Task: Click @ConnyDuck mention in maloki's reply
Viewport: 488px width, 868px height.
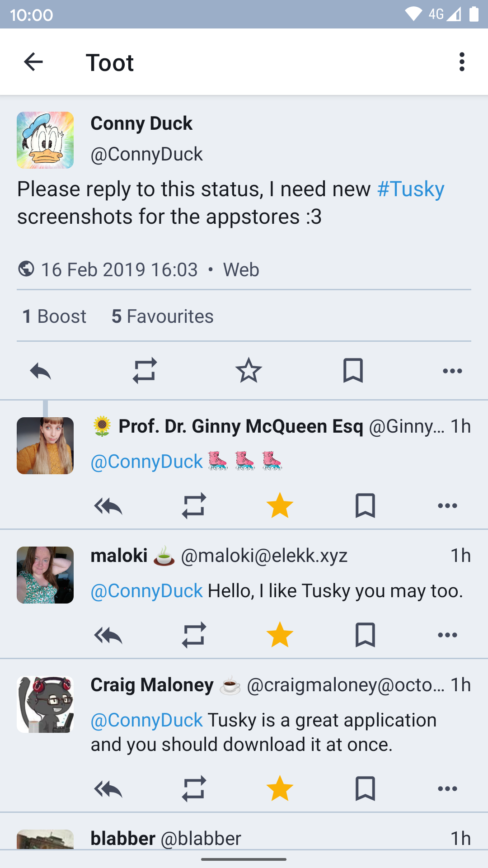Action: 147,591
